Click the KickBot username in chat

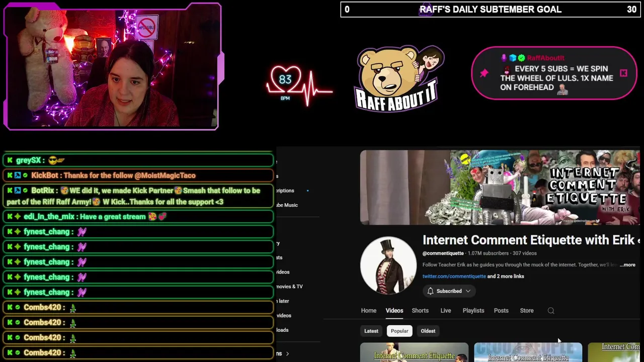coord(45,175)
